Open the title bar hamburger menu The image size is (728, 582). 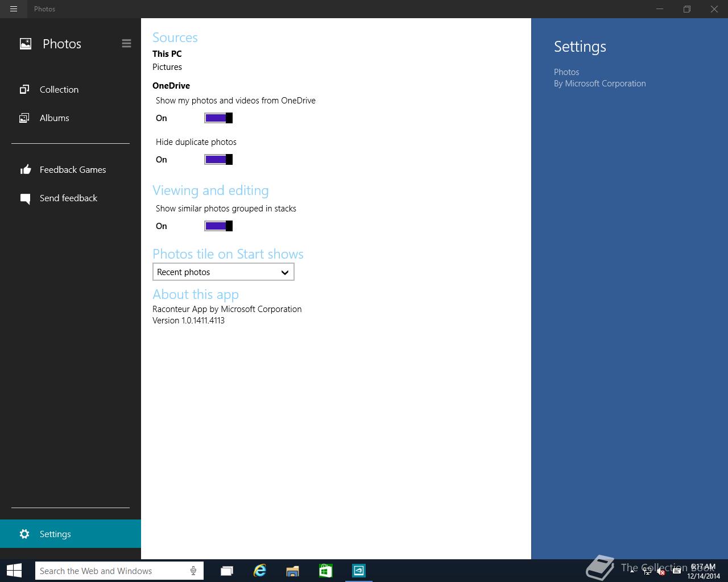click(x=14, y=9)
